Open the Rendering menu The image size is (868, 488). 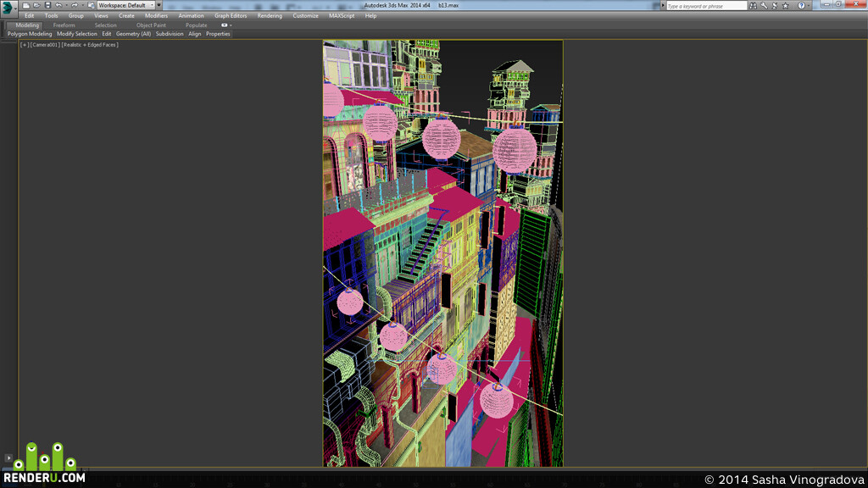tap(270, 15)
